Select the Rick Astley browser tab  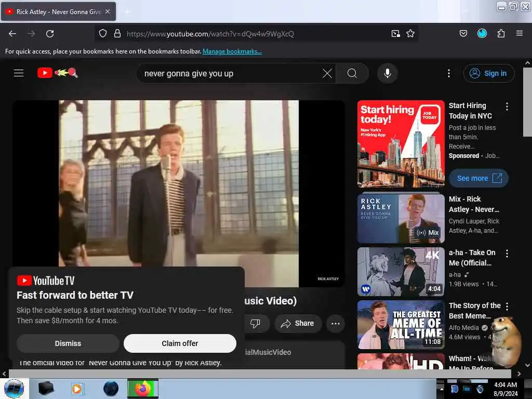click(x=58, y=11)
